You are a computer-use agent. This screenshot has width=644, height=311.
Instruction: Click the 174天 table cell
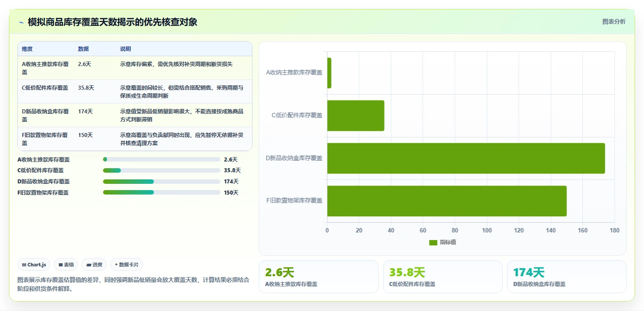(x=85, y=112)
